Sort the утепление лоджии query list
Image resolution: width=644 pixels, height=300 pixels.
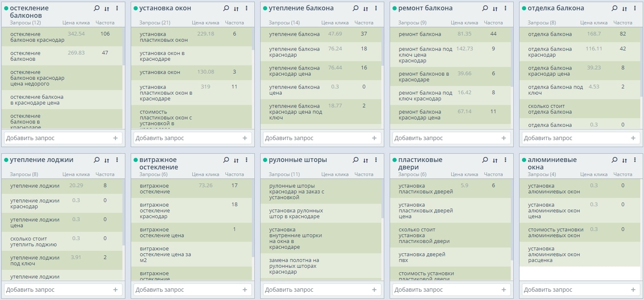pos(107,160)
